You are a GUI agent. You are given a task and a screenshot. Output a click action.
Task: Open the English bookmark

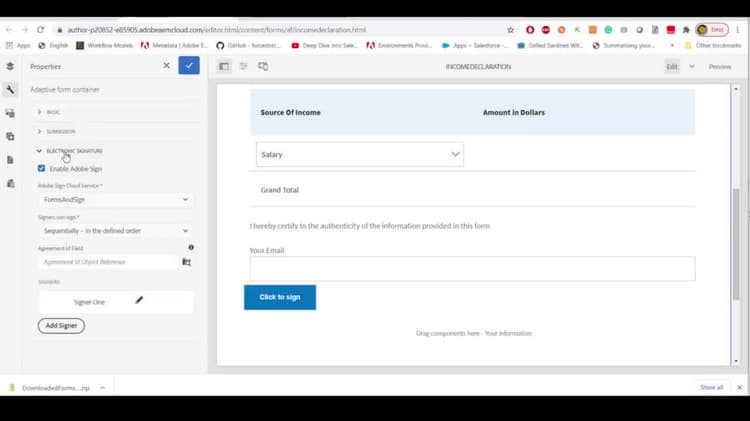[x=53, y=45]
